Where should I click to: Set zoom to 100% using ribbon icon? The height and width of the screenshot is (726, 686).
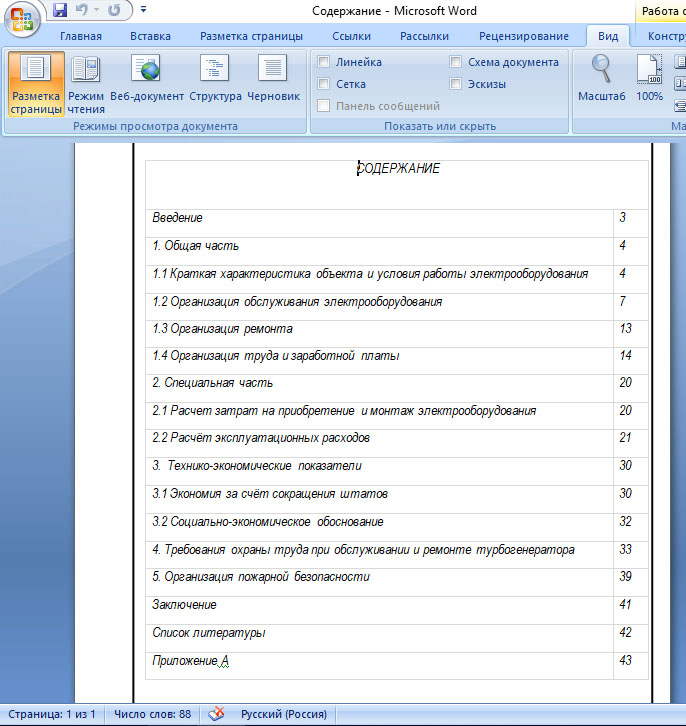pos(650,79)
